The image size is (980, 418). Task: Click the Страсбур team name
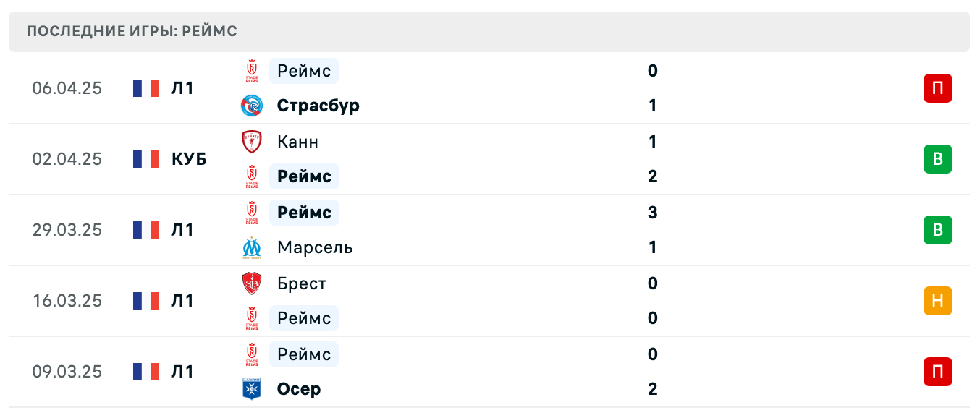[x=318, y=106]
